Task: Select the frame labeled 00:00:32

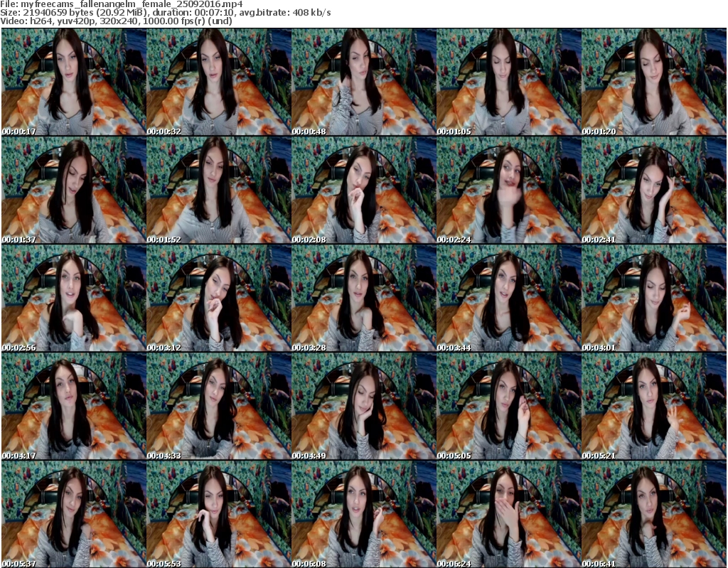Action: pyautogui.click(x=218, y=82)
